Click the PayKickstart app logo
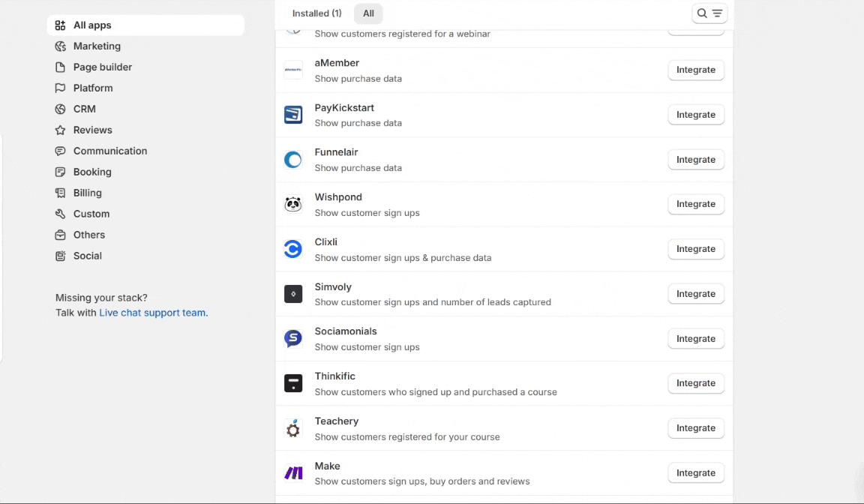This screenshot has height=504, width=864. click(293, 115)
